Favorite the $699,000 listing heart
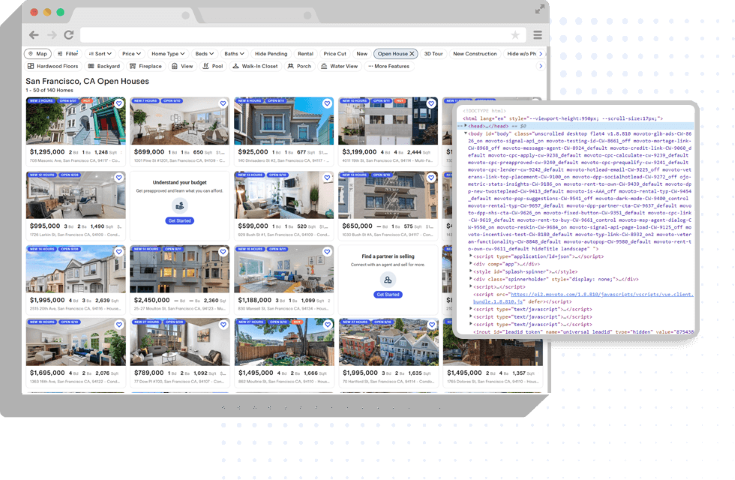The width and height of the screenshot is (735, 480). tap(223, 104)
